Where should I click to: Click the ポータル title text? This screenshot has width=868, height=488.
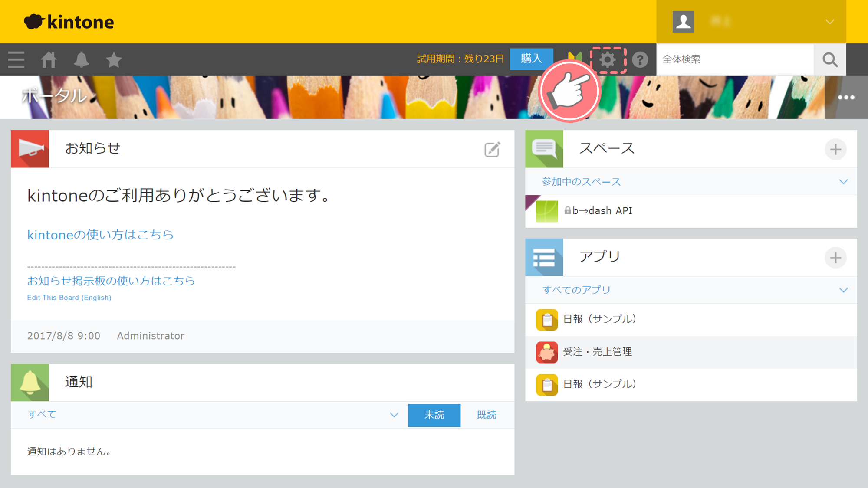[55, 96]
